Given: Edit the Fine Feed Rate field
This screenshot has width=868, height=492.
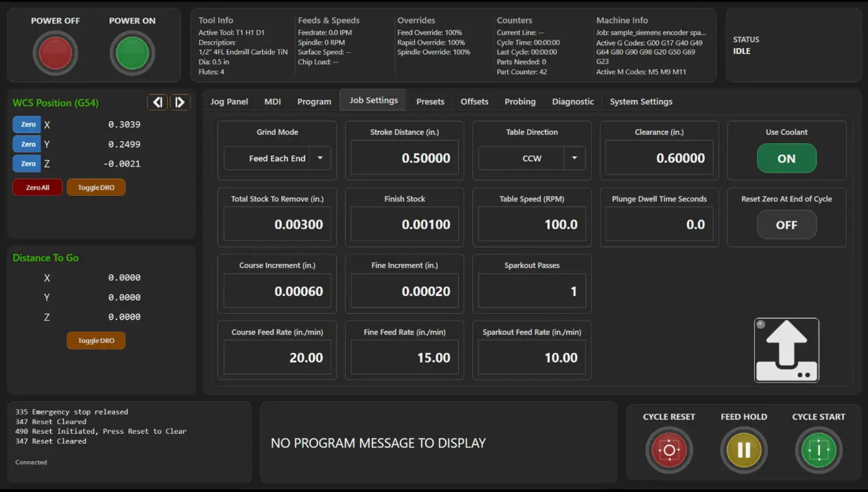Looking at the screenshot, I should coord(405,358).
